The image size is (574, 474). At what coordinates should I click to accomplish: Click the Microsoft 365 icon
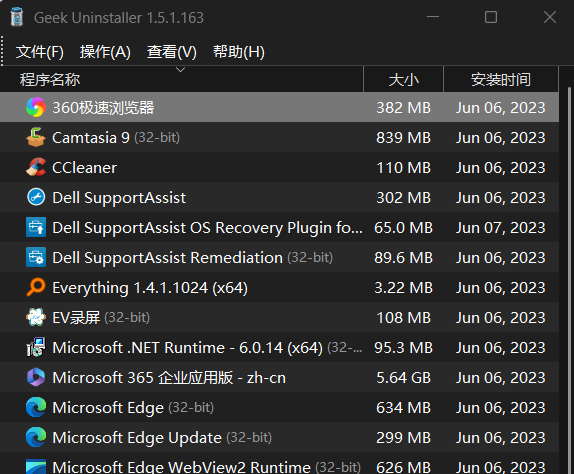click(36, 377)
